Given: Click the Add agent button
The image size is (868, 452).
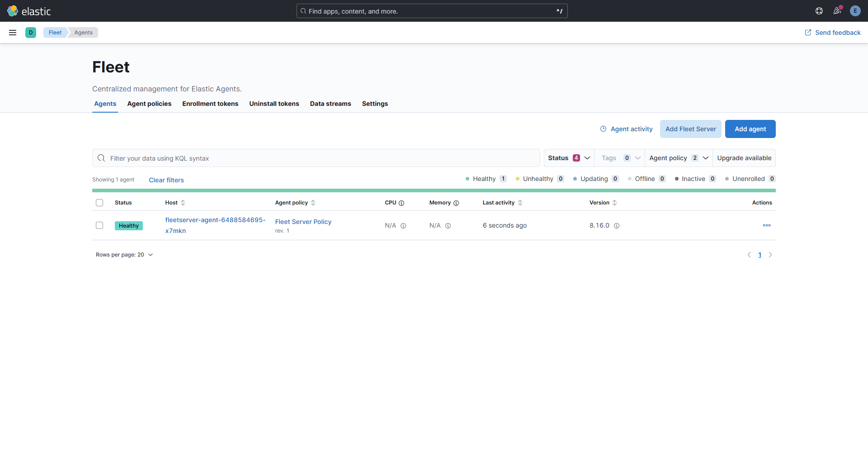Looking at the screenshot, I should coord(750,129).
